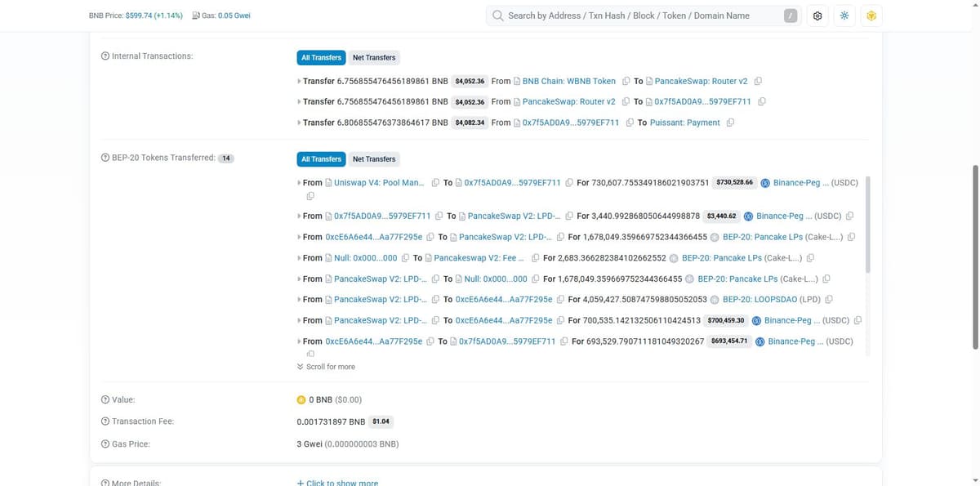
Task: Open Pancakeswap V2: Fee address link
Action: [x=479, y=258]
